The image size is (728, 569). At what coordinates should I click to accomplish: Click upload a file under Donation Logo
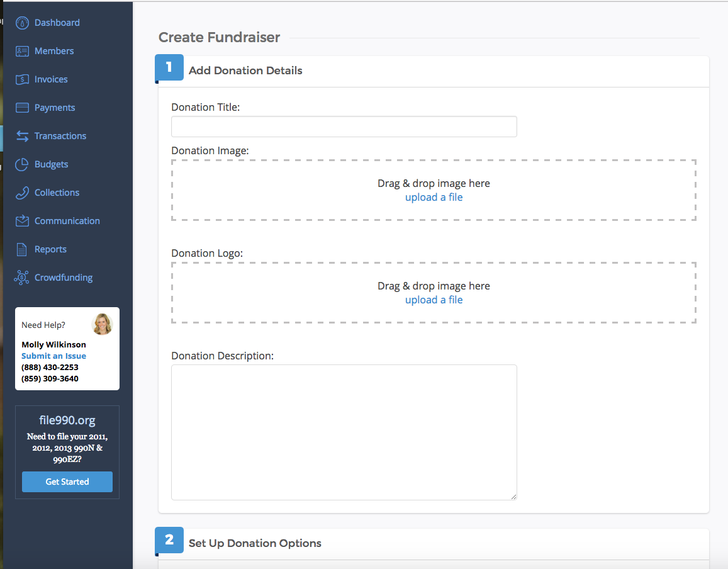click(x=434, y=300)
